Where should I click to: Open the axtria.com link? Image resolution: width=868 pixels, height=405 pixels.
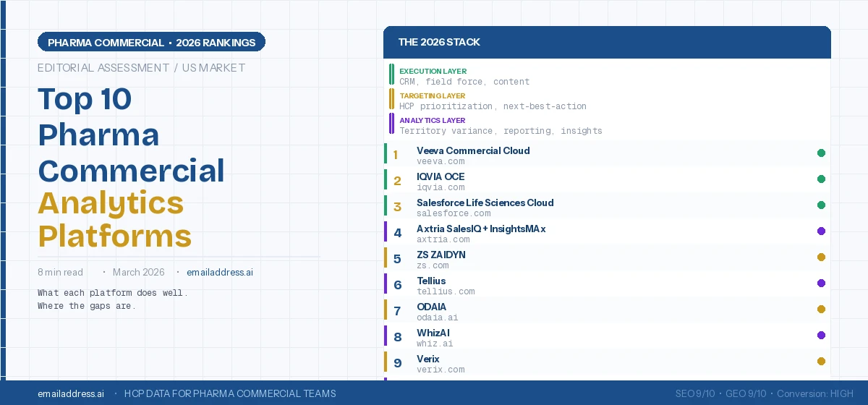tap(443, 239)
